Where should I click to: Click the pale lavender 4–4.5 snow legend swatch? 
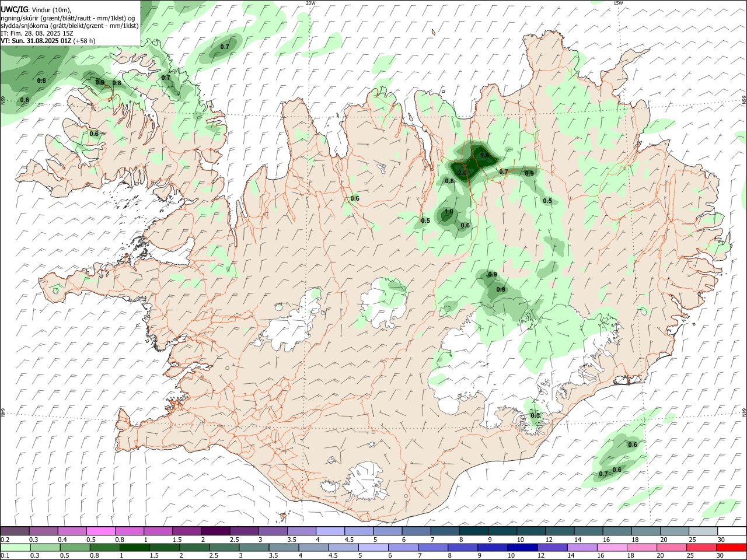point(330,531)
